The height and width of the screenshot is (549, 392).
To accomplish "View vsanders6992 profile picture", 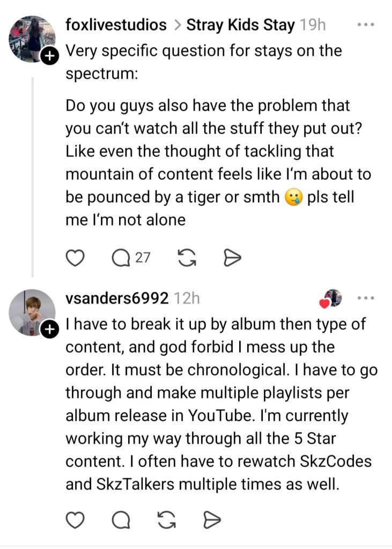I will pyautogui.click(x=31, y=312).
